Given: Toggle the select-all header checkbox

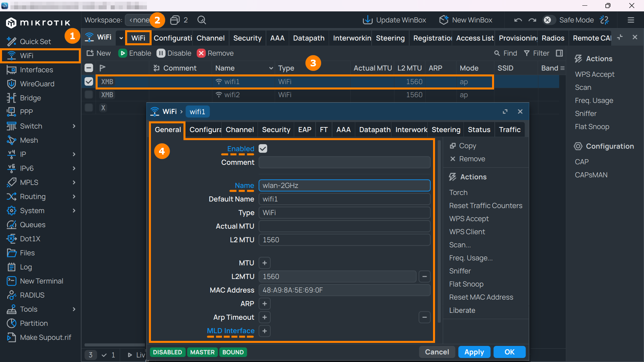Looking at the screenshot, I should 89,68.
